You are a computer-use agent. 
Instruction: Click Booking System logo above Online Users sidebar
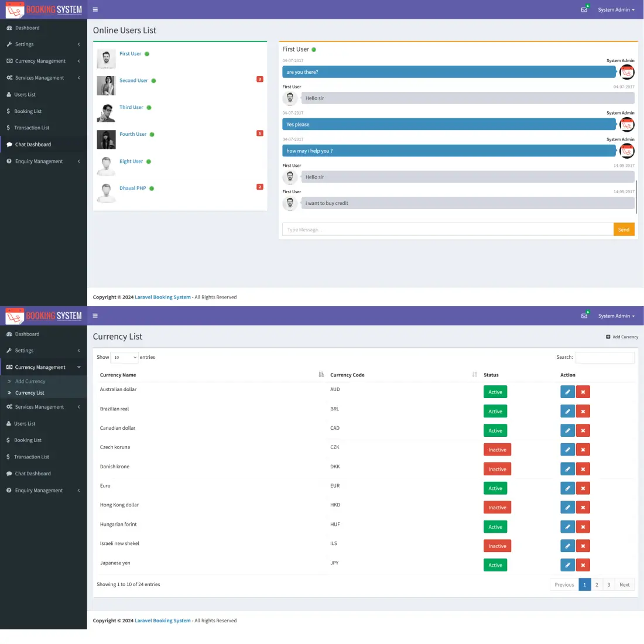click(x=43, y=9)
